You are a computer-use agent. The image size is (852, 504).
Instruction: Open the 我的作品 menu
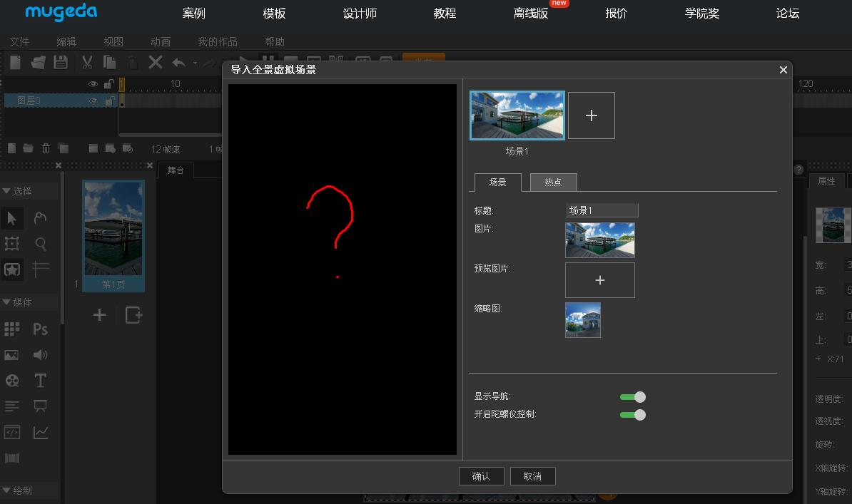[218, 42]
